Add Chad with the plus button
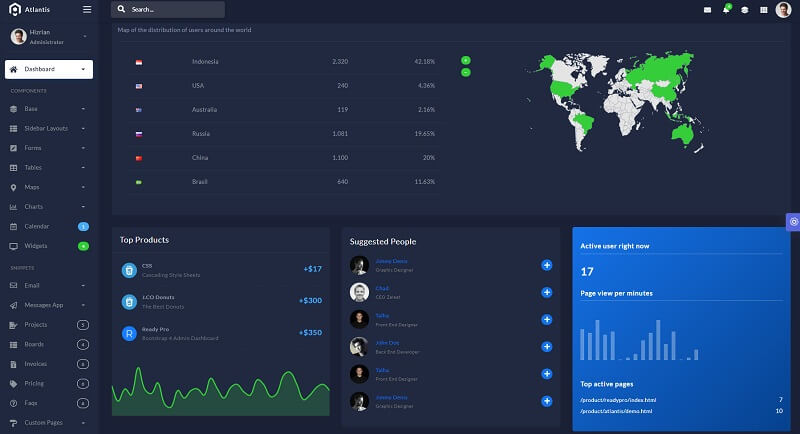 coord(547,292)
